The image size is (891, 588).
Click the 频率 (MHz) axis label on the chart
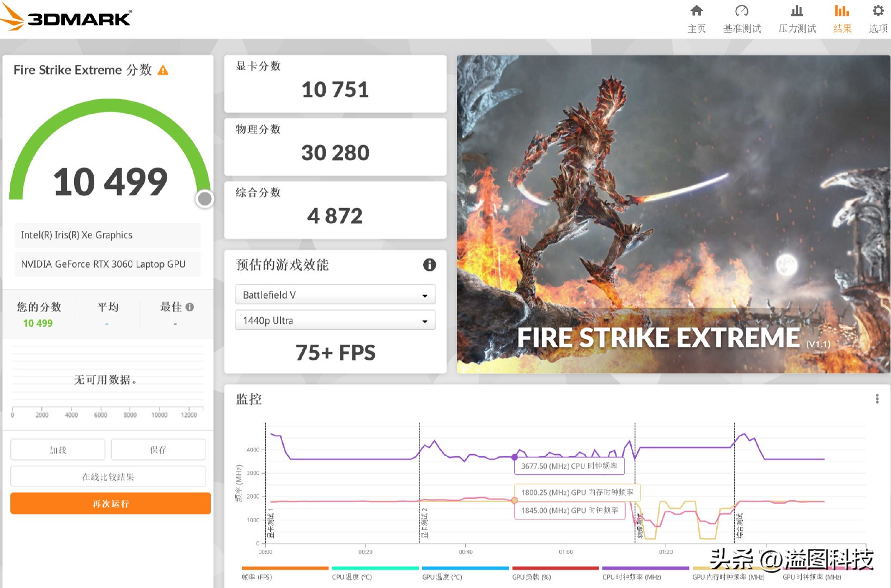point(239,483)
